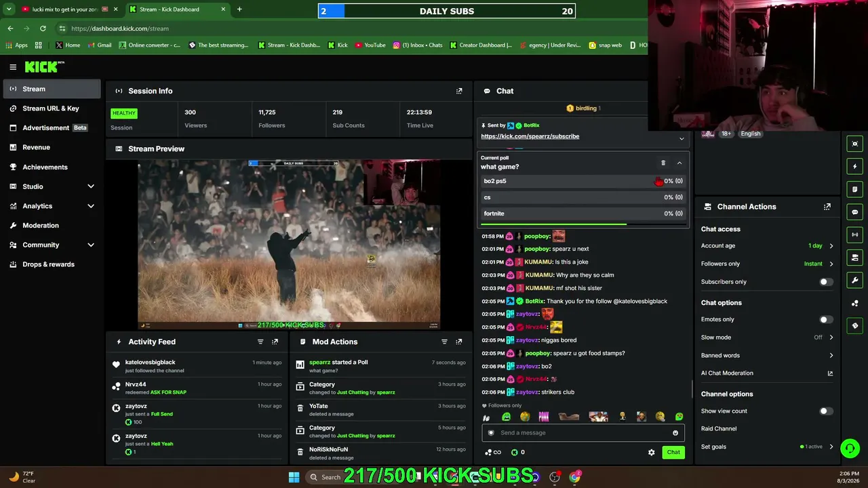
Task: Insert the green crying emote into chat
Action: (506, 417)
